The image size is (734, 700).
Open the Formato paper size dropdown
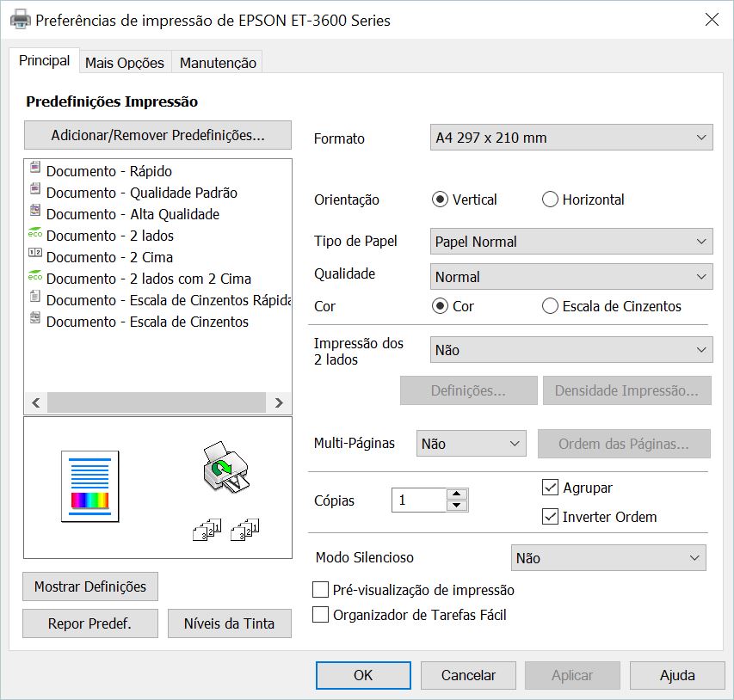pos(571,138)
